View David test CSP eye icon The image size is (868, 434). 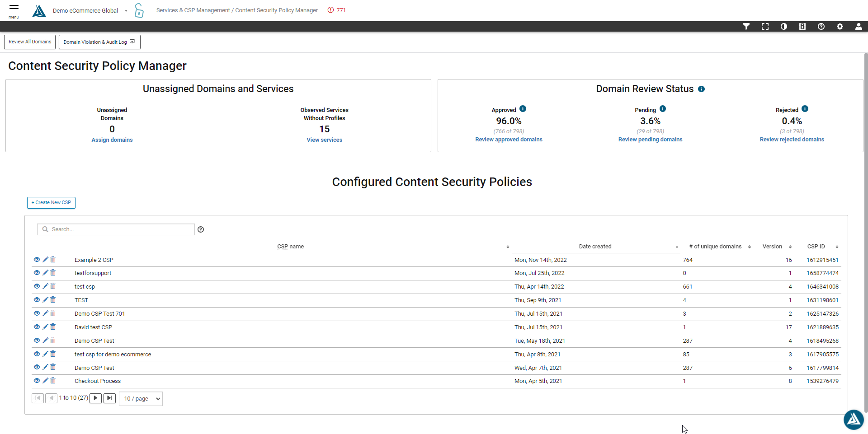(37, 327)
